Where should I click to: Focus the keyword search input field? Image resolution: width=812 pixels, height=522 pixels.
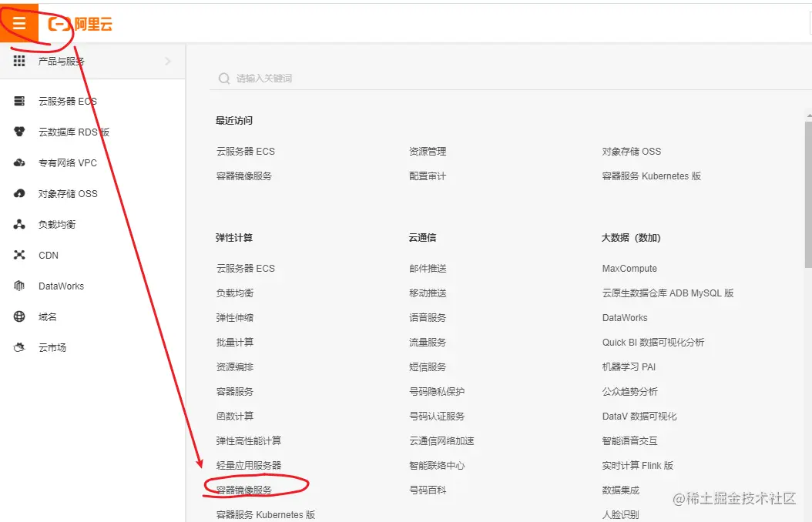(x=511, y=78)
